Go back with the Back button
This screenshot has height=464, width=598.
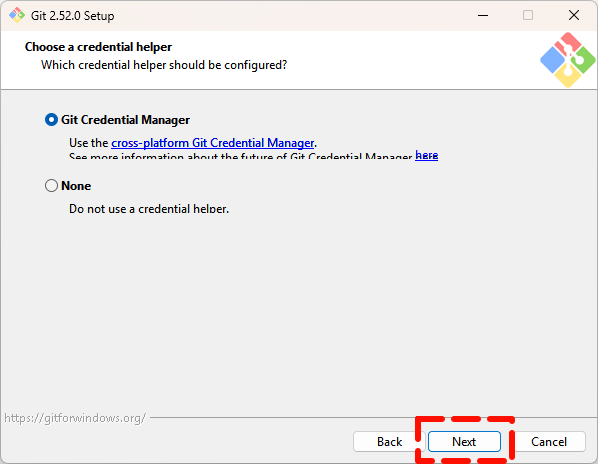(x=389, y=442)
